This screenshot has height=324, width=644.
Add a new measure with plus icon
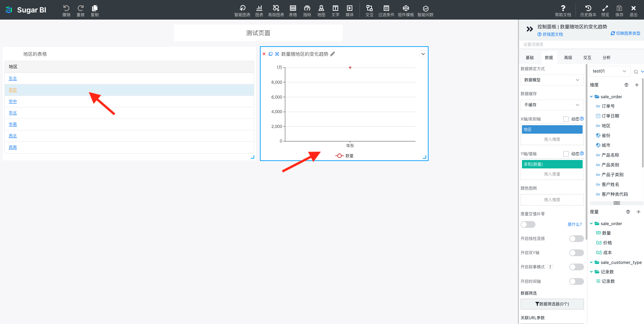(638, 212)
